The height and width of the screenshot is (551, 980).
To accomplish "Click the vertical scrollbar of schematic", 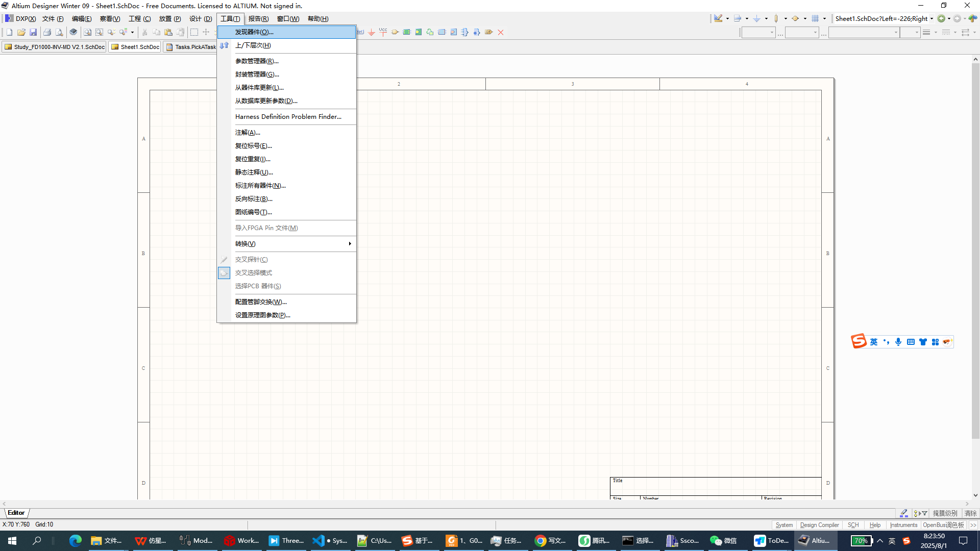I will click(x=975, y=251).
